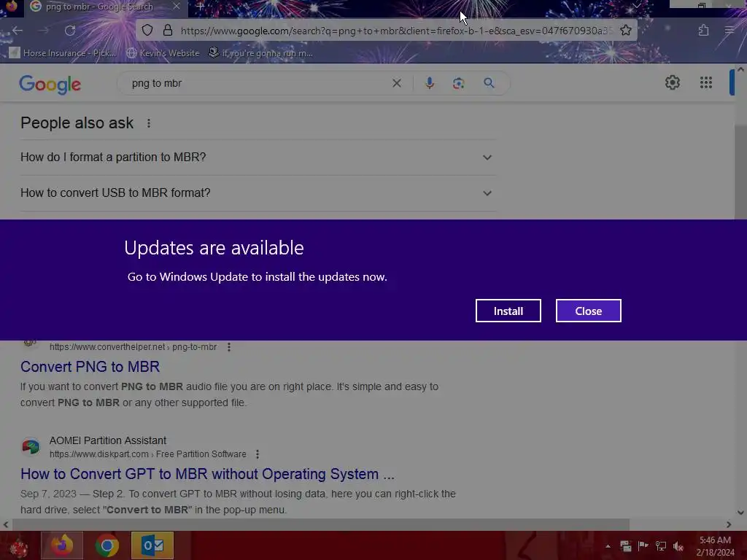
Task: Click the AOMEI Partition Assistant favicon
Action: (x=31, y=447)
